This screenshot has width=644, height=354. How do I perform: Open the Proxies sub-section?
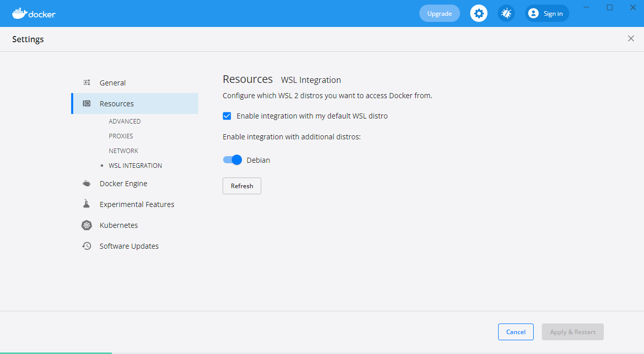pos(121,136)
